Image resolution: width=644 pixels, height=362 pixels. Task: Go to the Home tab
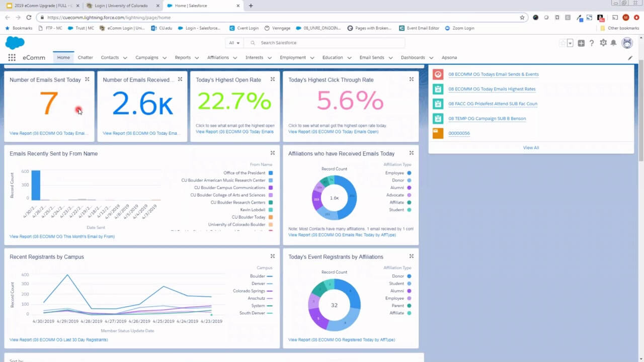coord(63,57)
